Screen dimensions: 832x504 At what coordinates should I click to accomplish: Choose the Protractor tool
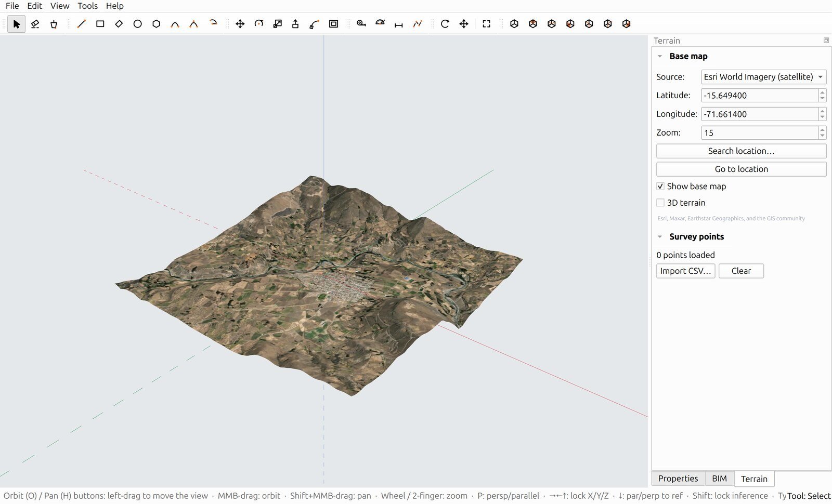(x=380, y=24)
